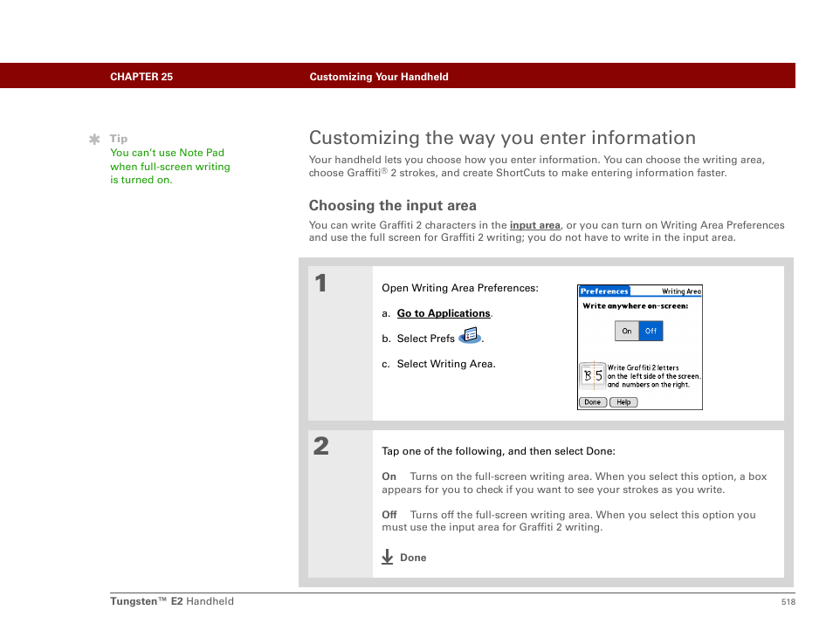Select the Off toggle in Preferences
The image size is (833, 644).
(651, 331)
